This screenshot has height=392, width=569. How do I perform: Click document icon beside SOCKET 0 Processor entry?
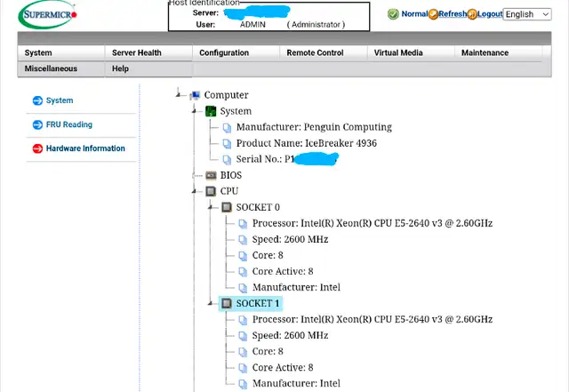243,224
